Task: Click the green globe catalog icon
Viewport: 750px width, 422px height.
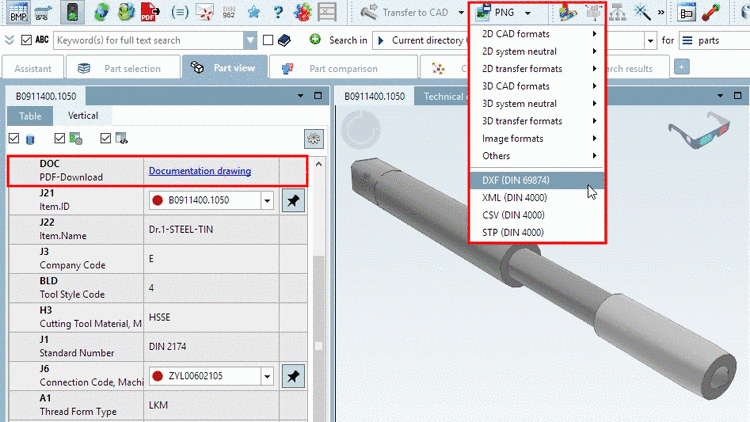Action: tap(126, 12)
